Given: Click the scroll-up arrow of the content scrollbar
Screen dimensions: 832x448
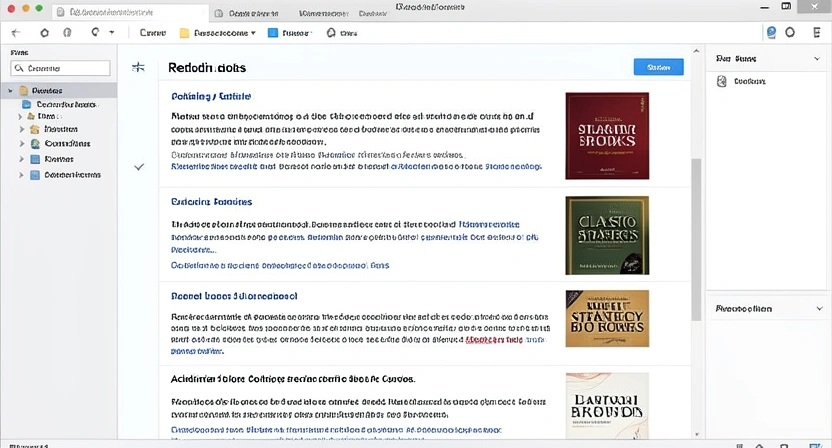Looking at the screenshot, I should [x=696, y=51].
